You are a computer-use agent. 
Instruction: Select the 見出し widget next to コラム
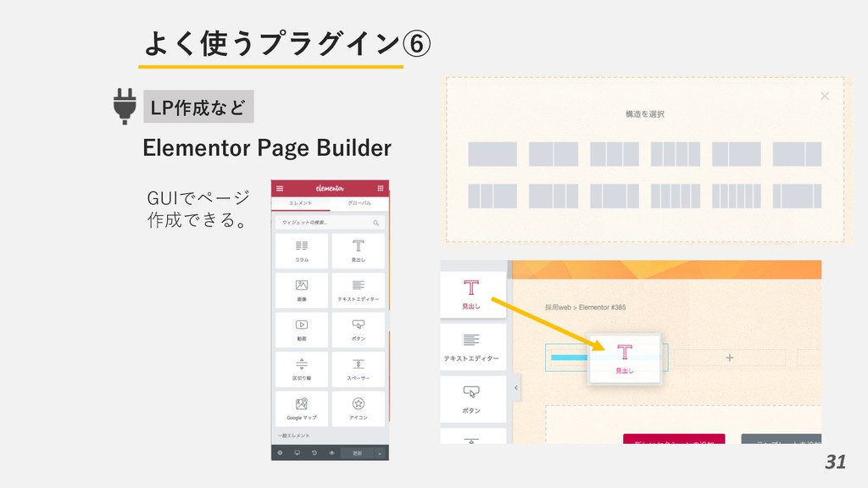pos(359,251)
